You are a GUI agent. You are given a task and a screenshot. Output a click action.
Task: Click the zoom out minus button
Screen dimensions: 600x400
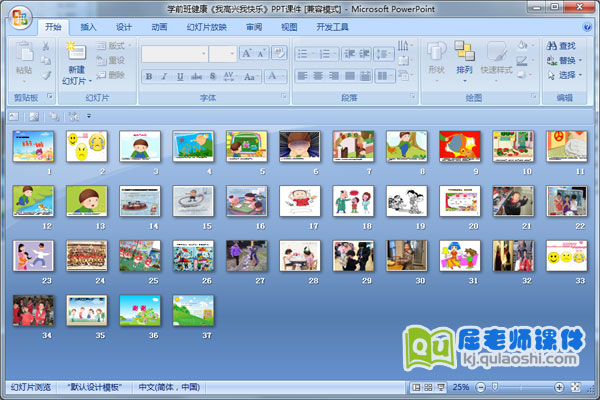click(x=479, y=386)
